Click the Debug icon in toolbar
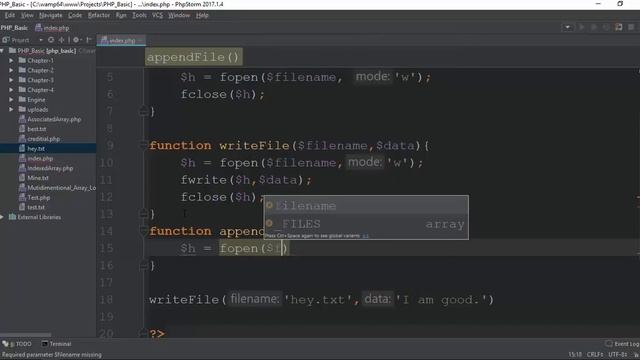Image resolution: width=640 pixels, height=360 pixels. click(594, 27)
